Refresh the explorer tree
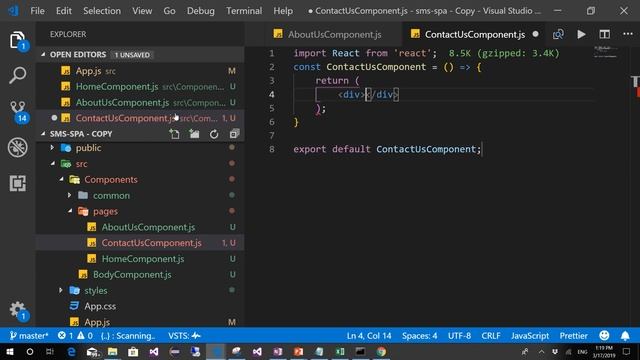 214,134
